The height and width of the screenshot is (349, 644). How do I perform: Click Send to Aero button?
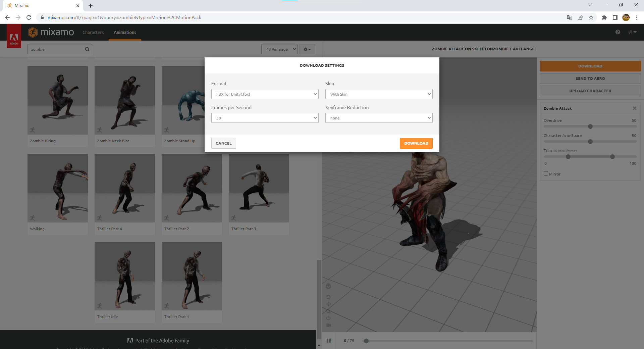(x=590, y=79)
